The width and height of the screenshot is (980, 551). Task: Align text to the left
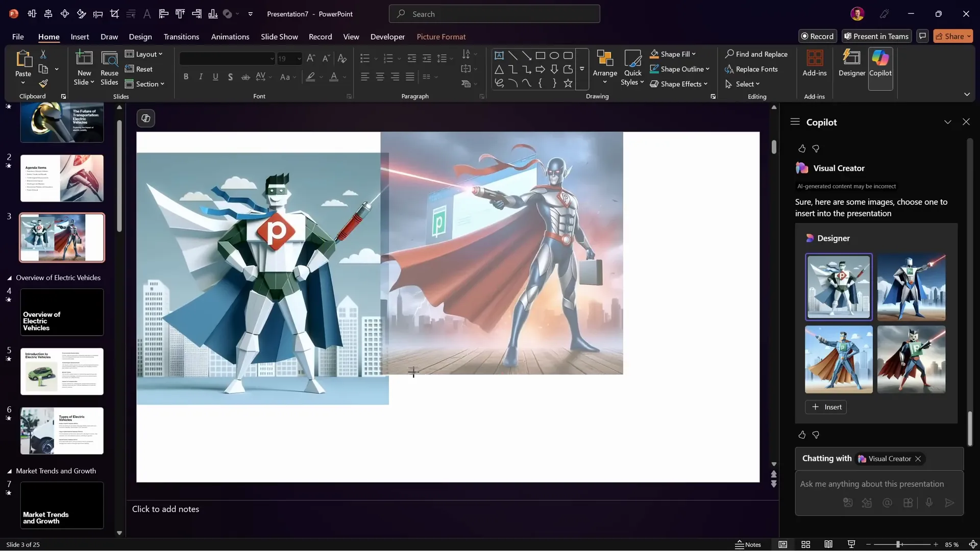pos(365,77)
